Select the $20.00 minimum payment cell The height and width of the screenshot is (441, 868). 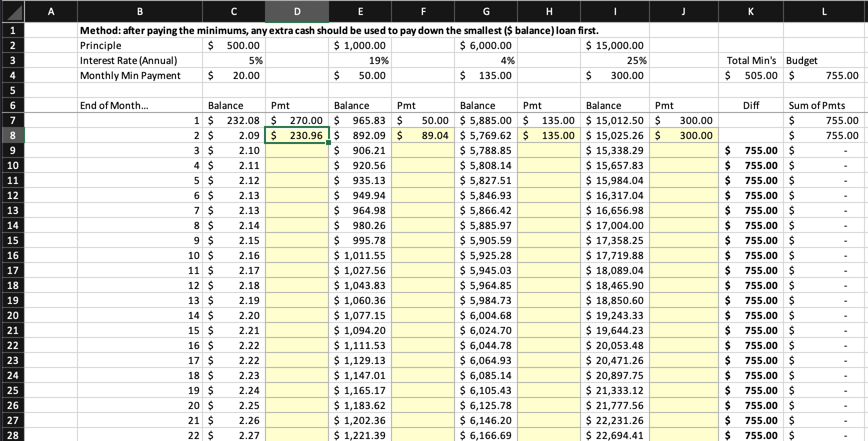coord(234,75)
